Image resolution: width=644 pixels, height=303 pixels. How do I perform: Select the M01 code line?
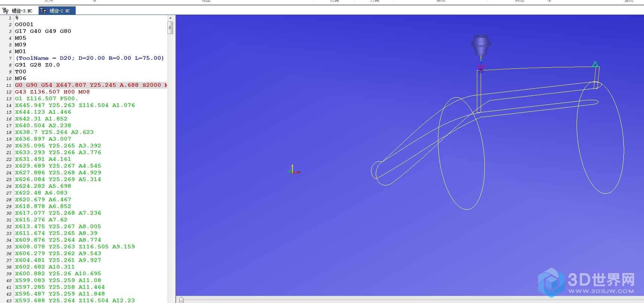pos(21,52)
